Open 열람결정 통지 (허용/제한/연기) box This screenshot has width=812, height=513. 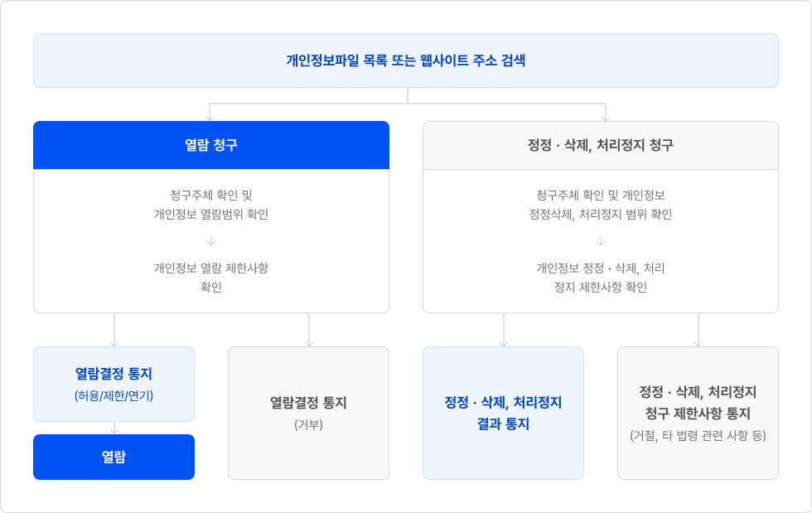[x=114, y=384]
